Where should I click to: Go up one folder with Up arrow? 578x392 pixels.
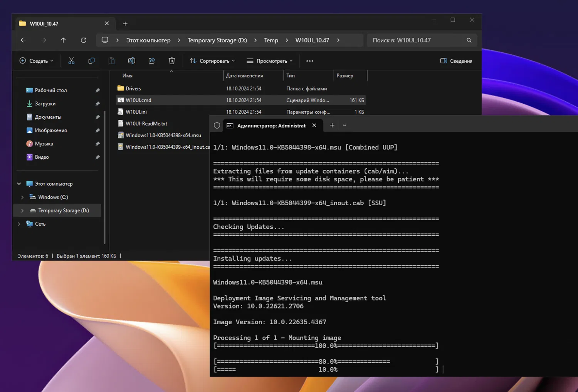click(x=63, y=40)
